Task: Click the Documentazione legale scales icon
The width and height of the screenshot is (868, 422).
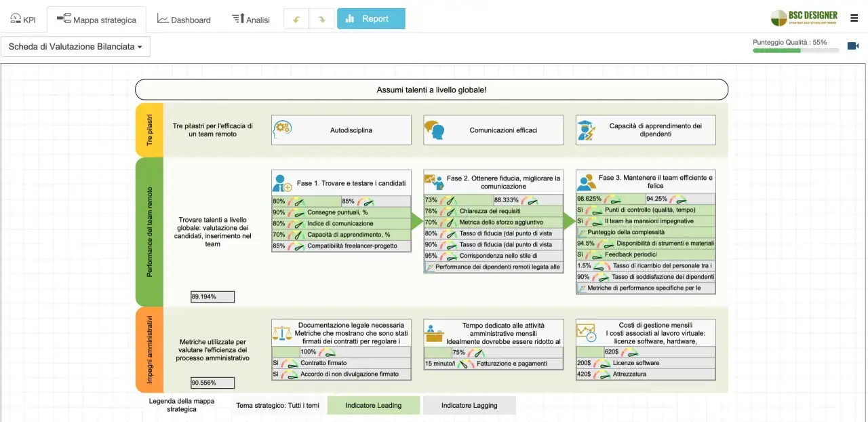Action: point(281,333)
